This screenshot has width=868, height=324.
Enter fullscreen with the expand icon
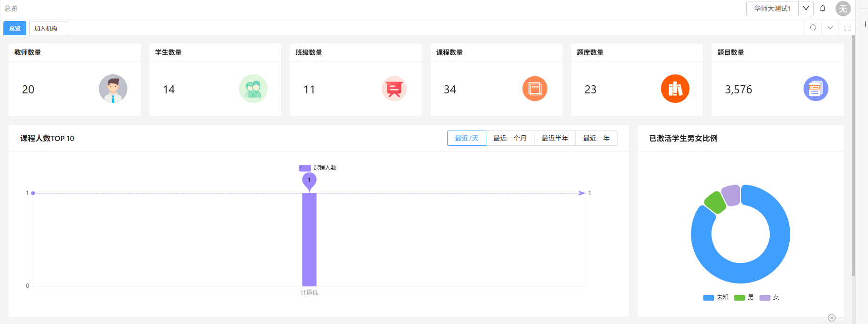pyautogui.click(x=847, y=28)
